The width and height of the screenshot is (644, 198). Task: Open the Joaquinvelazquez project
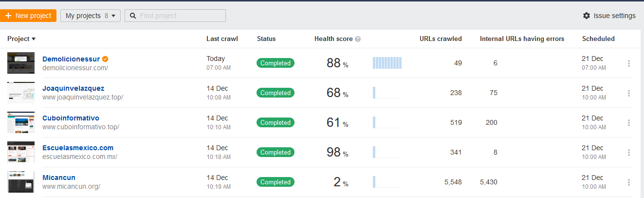click(x=73, y=88)
